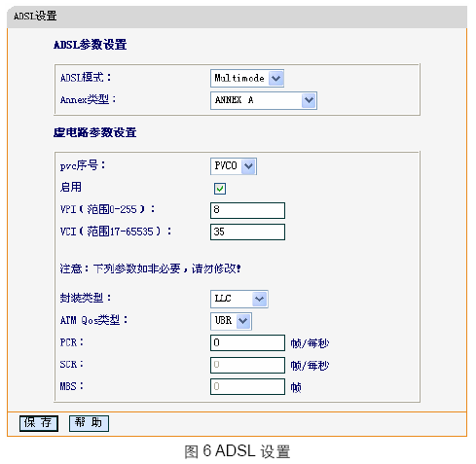Click the 保存 save button
Image resolution: width=476 pixels, height=464 pixels.
(39, 423)
